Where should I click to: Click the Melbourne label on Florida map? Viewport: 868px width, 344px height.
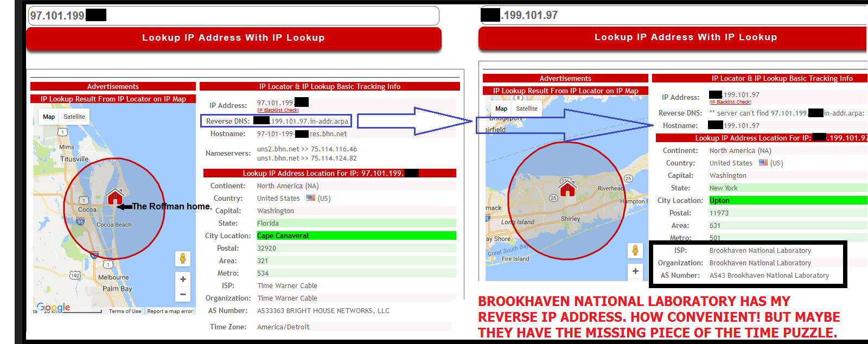click(113, 277)
